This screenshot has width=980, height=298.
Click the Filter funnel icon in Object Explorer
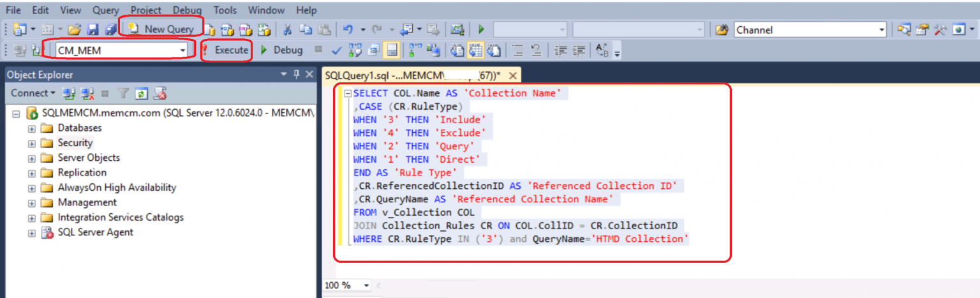[124, 93]
